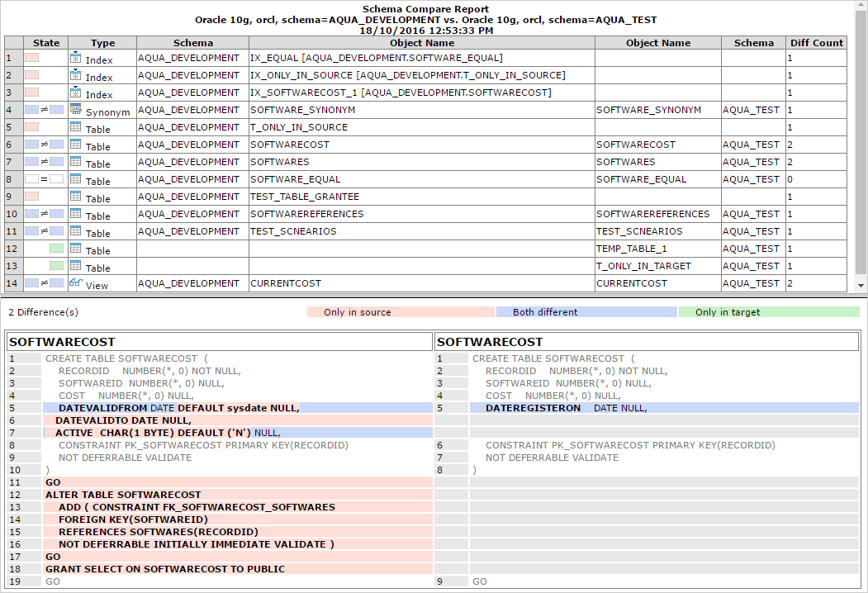
Task: Click the ACTIVE CHAR(1 BYTE) line
Action: point(238,433)
